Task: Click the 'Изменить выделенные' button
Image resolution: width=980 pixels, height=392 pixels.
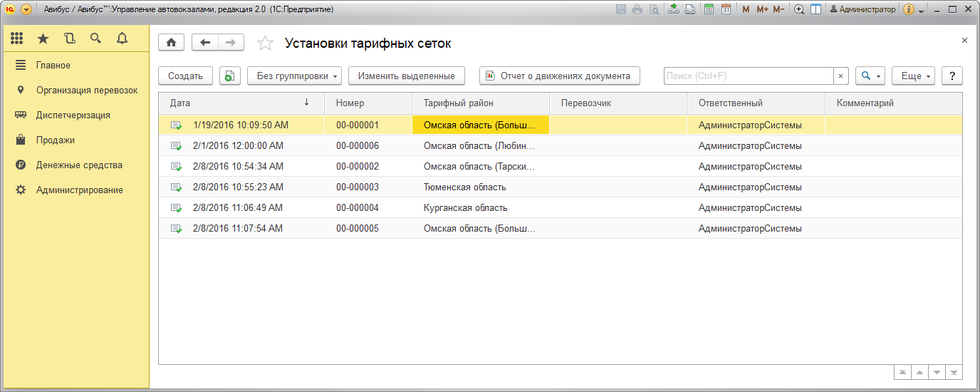Action: 406,76
